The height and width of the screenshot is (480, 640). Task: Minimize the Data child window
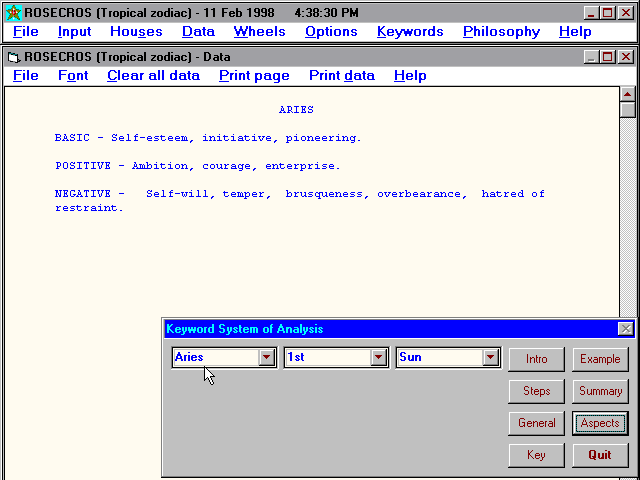pyautogui.click(x=591, y=57)
